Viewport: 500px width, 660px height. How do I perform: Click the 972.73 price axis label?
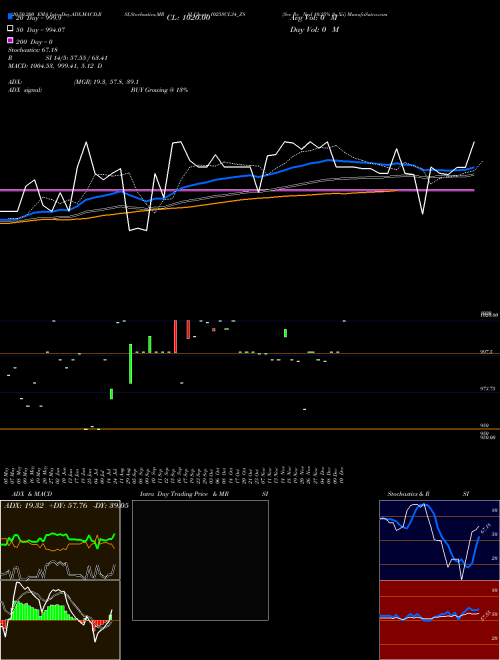[487, 389]
